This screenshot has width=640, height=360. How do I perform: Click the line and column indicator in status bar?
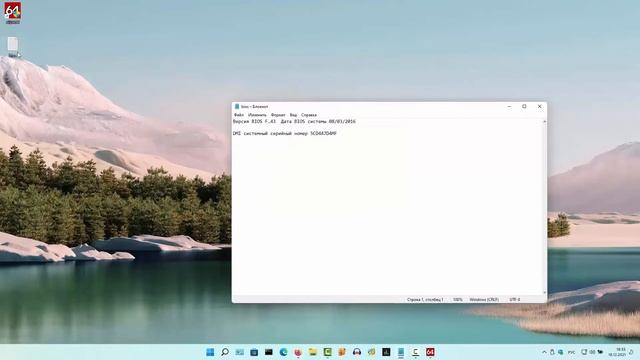coord(425,300)
